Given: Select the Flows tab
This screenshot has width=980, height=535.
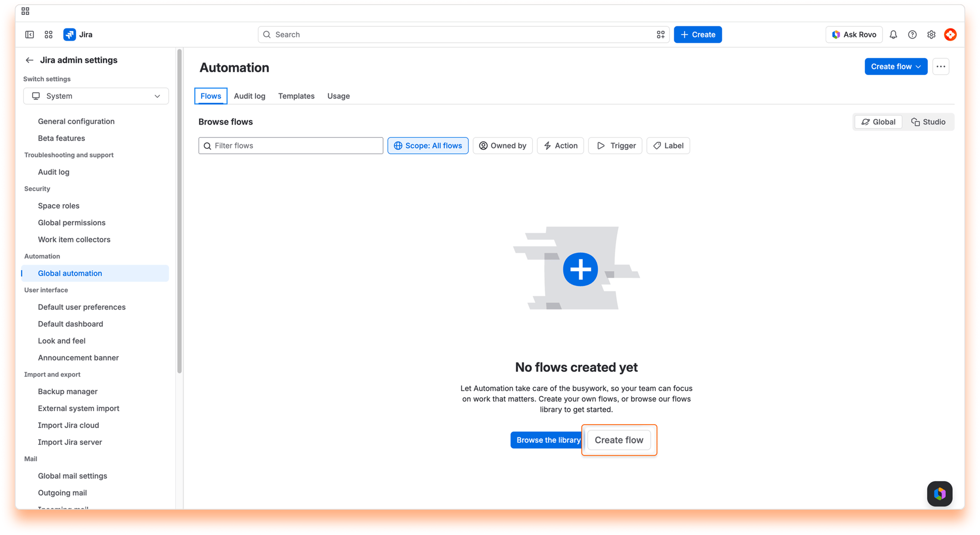Looking at the screenshot, I should [211, 96].
